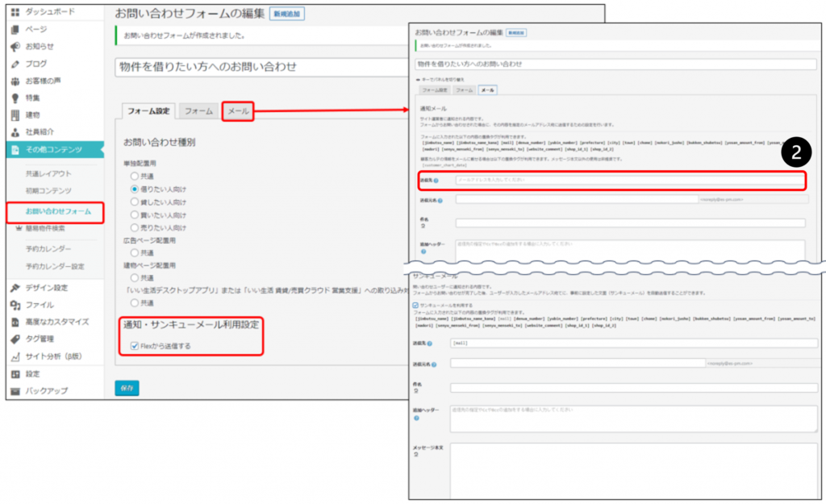Click the ブログ pencil icon

(x=15, y=64)
